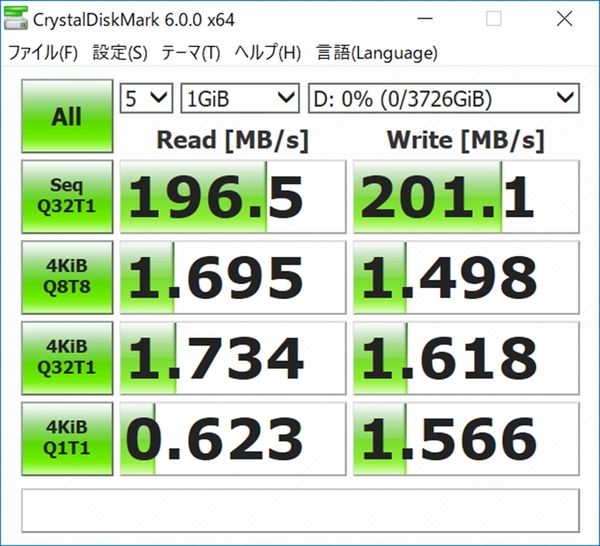Close the CrystalDiskMark window
The image size is (600, 546).
(564, 18)
